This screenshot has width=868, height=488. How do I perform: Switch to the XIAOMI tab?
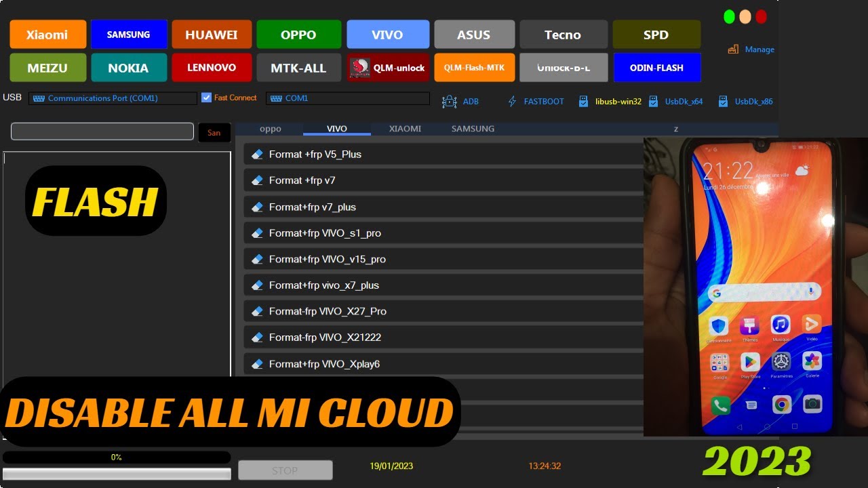pos(405,129)
